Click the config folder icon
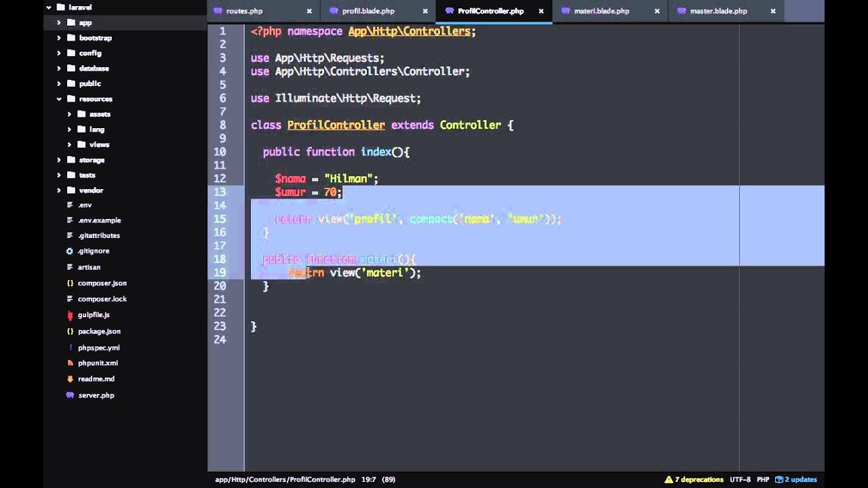868x488 pixels. (x=71, y=53)
